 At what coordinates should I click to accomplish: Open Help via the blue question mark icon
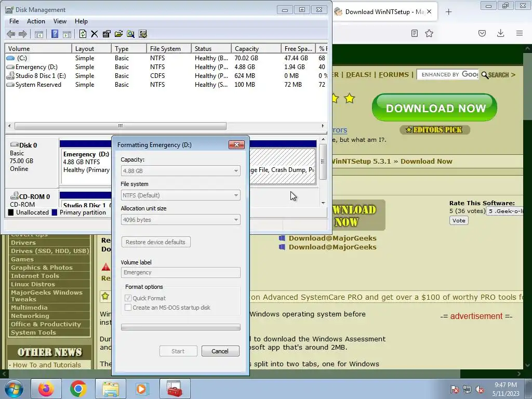click(54, 34)
